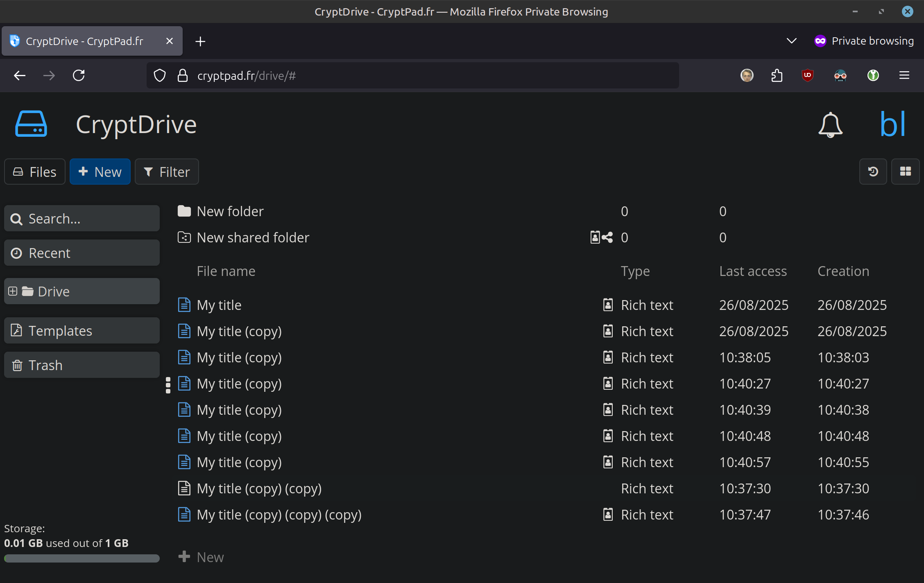Open the bl user avatar menu
Screen dimensions: 924x583
(x=892, y=124)
